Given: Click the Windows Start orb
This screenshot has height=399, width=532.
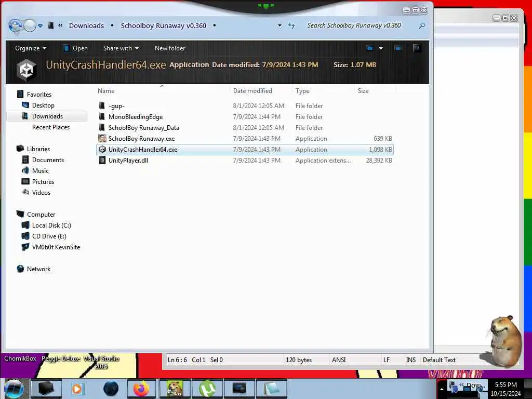Looking at the screenshot, I should tap(14, 389).
